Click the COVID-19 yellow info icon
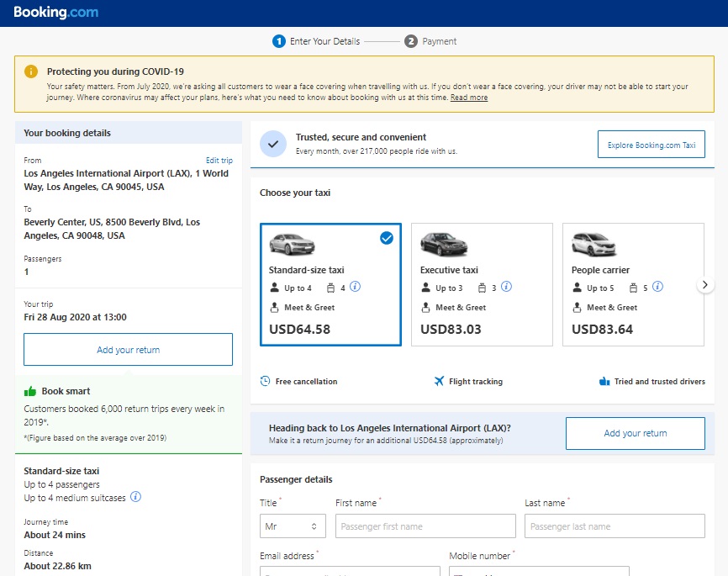This screenshot has width=728, height=576. [x=30, y=71]
